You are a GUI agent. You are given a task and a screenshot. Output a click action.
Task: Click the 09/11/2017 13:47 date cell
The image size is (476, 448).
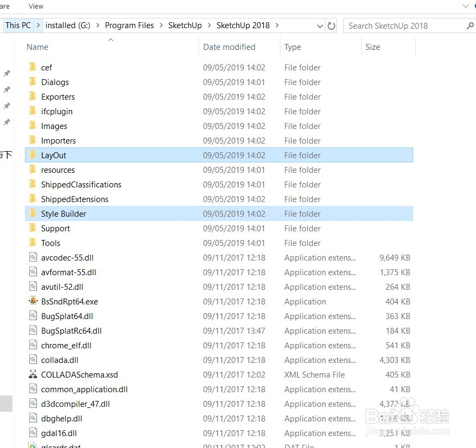click(234, 331)
